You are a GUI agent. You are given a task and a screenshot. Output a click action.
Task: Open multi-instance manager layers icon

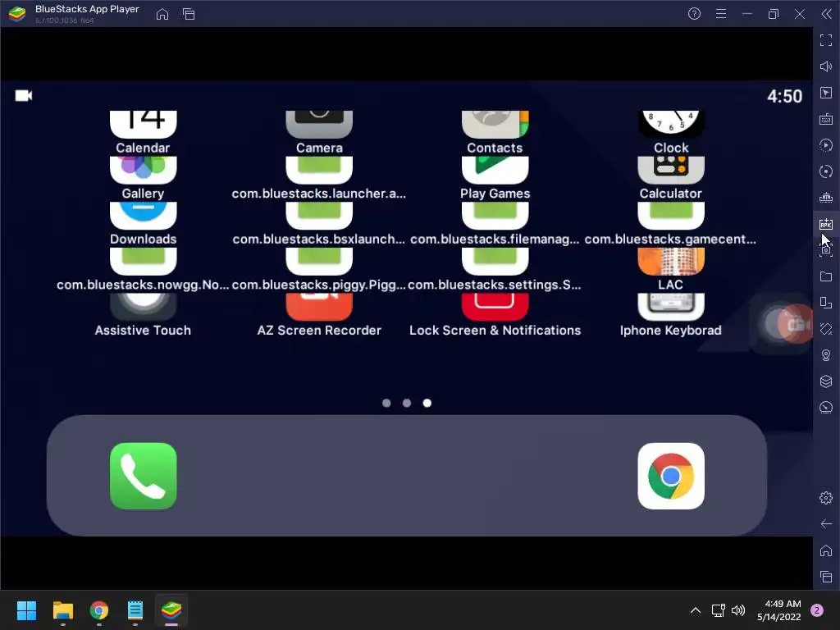(826, 381)
